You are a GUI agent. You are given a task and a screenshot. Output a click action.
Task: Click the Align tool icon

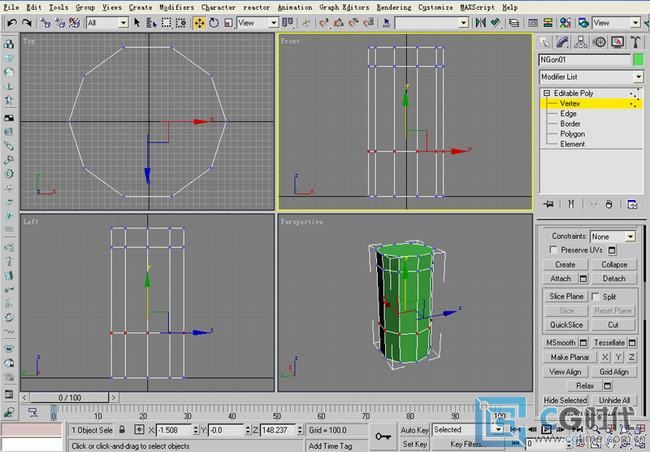495,22
